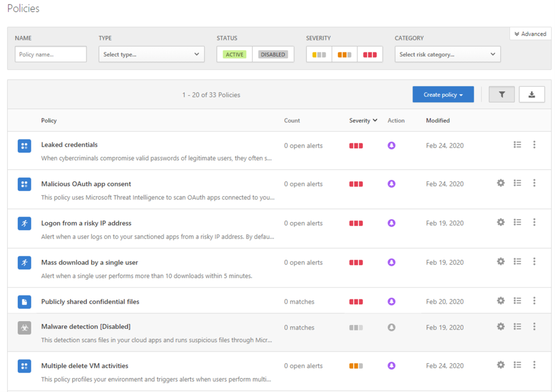The height and width of the screenshot is (392, 555).
Task: Click the medium severity indicator for Multiple delete VM activities
Action: pos(356,366)
